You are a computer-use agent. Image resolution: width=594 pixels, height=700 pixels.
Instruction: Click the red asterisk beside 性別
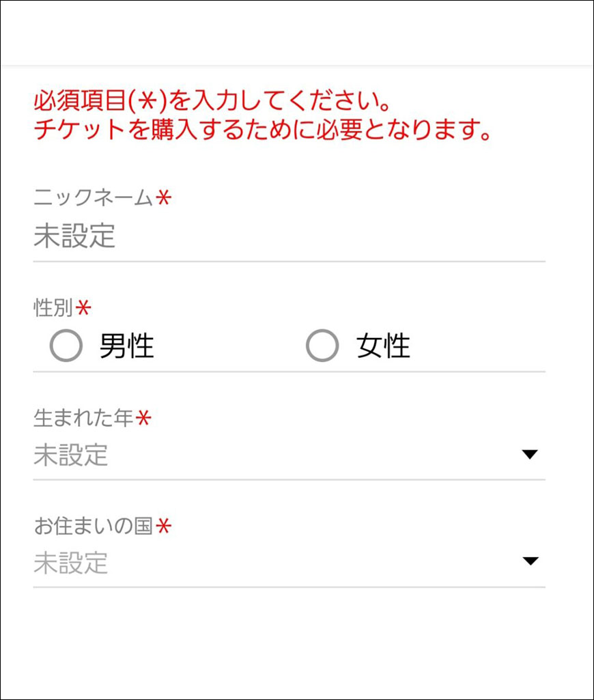(83, 308)
